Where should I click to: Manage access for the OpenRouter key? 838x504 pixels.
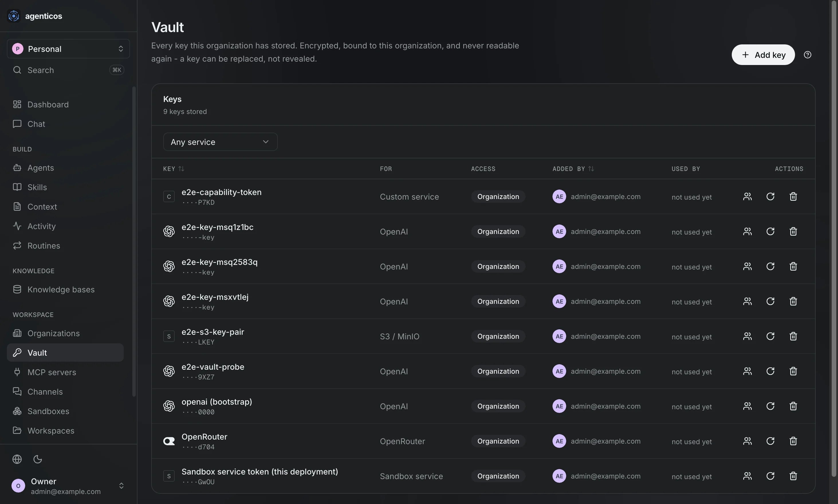(747, 442)
